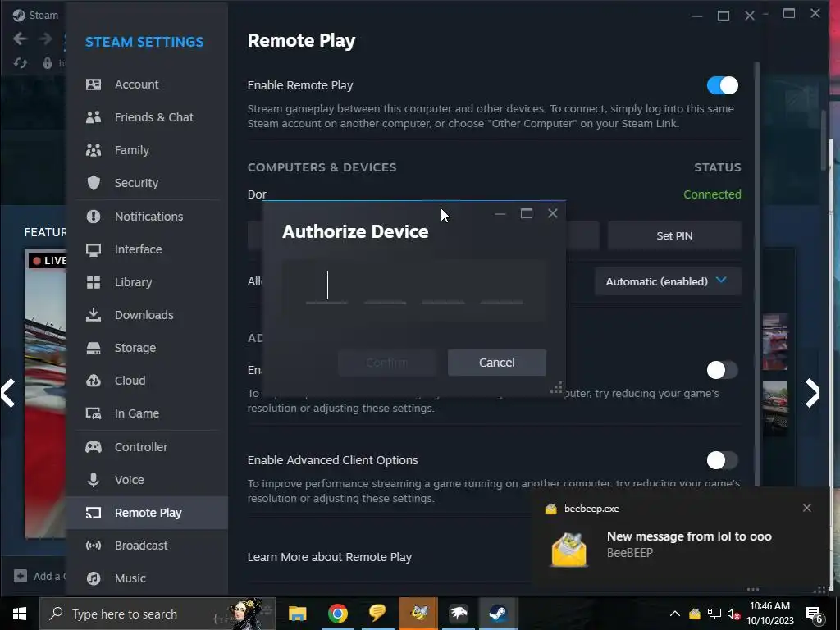Select the Downloads arrow icon
This screenshot has height=630, width=840.
coord(94,314)
